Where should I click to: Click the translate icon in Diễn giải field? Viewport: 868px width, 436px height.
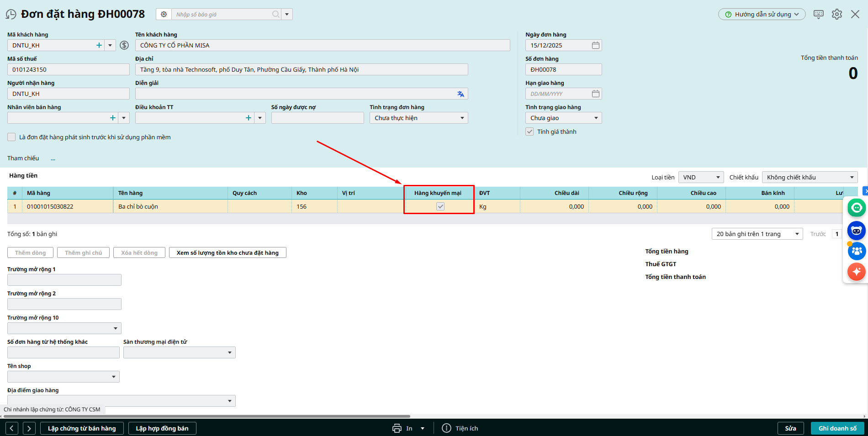(x=460, y=94)
